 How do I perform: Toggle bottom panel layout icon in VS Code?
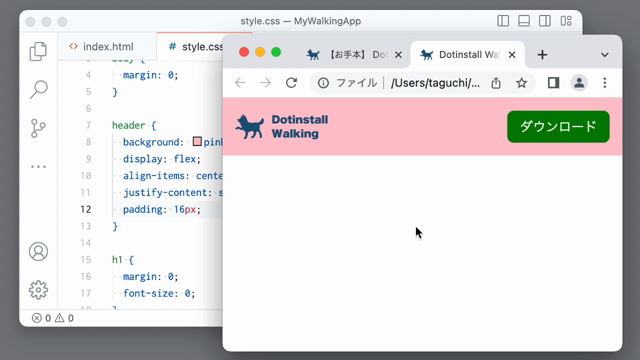coord(524,21)
